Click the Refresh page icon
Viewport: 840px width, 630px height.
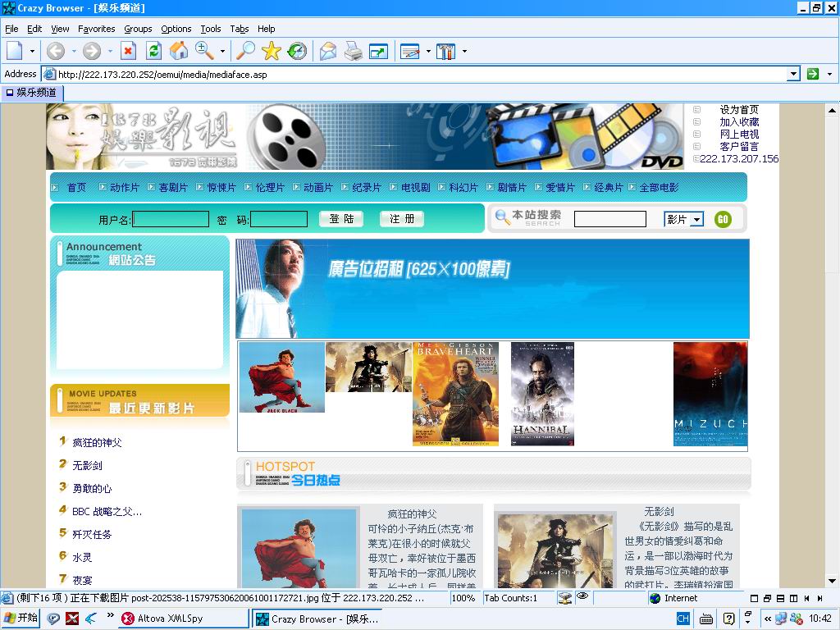153,51
